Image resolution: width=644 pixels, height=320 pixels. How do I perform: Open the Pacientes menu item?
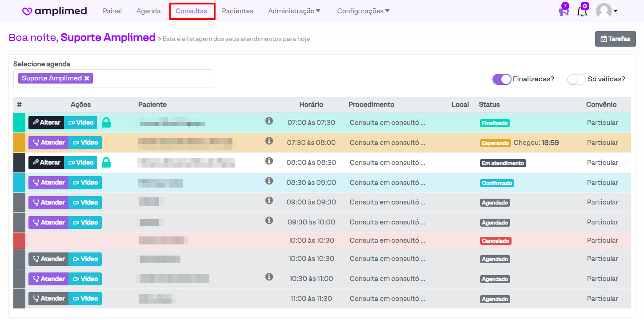tap(237, 11)
